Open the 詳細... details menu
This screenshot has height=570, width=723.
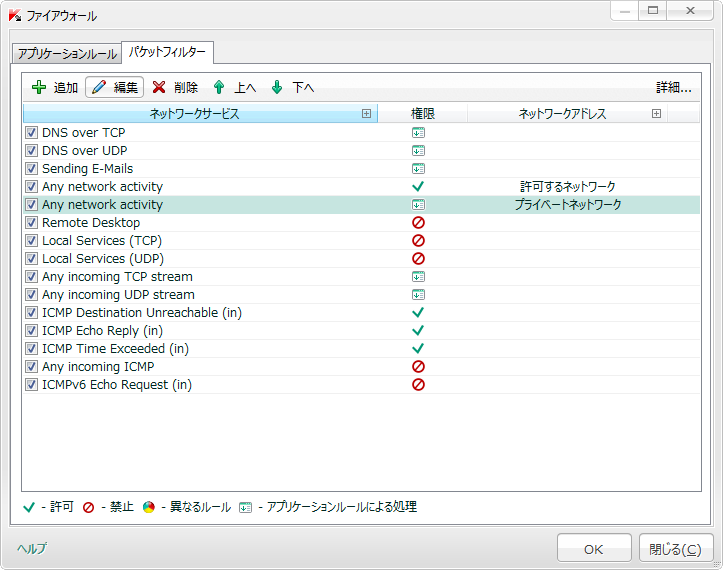tap(673, 88)
